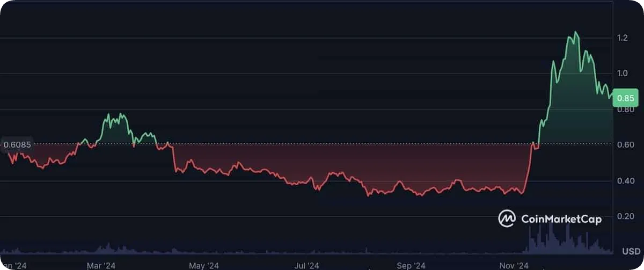Click the Sep '24 date axis label
This screenshot has width=644, height=270.
tap(411, 266)
